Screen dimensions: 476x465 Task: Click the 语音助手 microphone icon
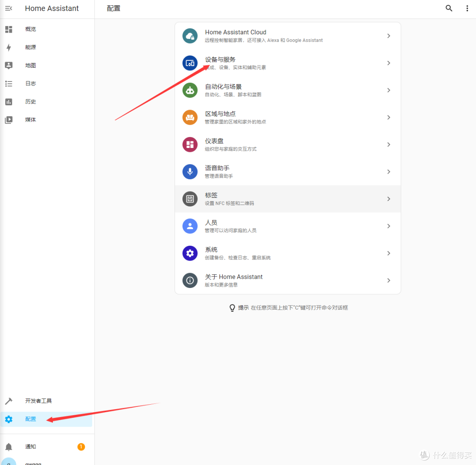(x=190, y=172)
